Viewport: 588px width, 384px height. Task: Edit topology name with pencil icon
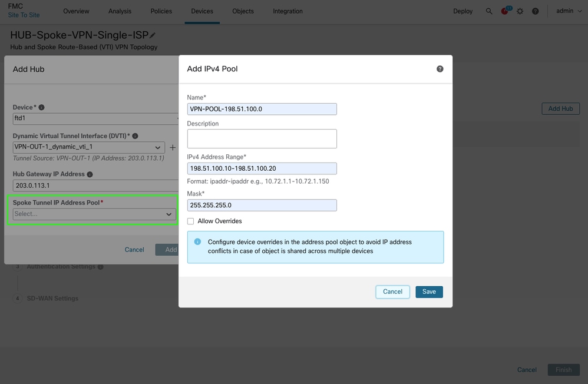pos(153,35)
